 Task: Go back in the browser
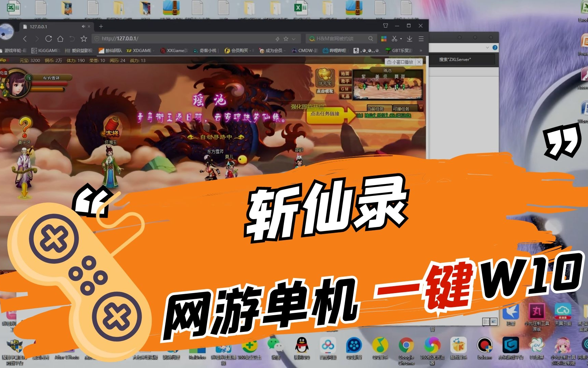pyautogui.click(x=24, y=39)
